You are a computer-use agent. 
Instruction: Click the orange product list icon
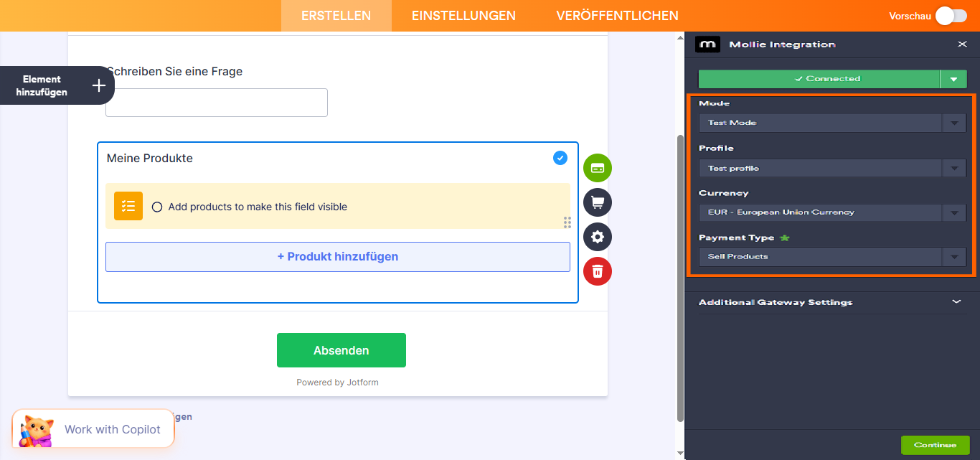click(128, 206)
